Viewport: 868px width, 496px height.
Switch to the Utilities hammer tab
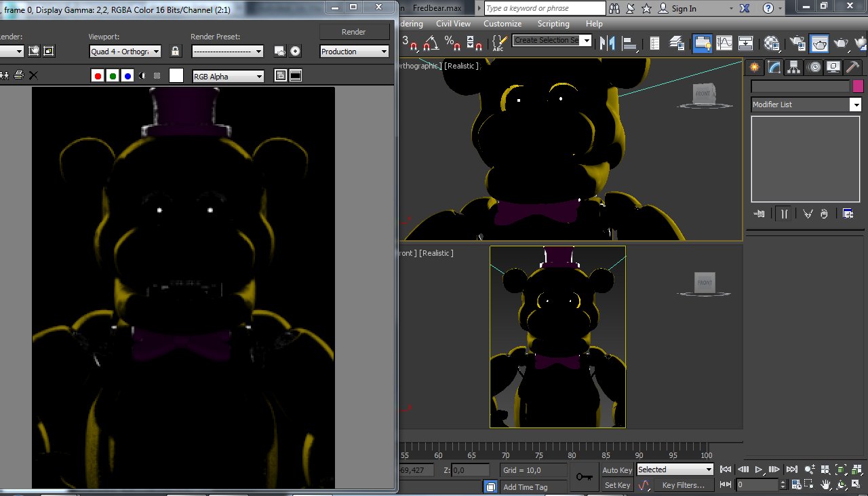[853, 67]
